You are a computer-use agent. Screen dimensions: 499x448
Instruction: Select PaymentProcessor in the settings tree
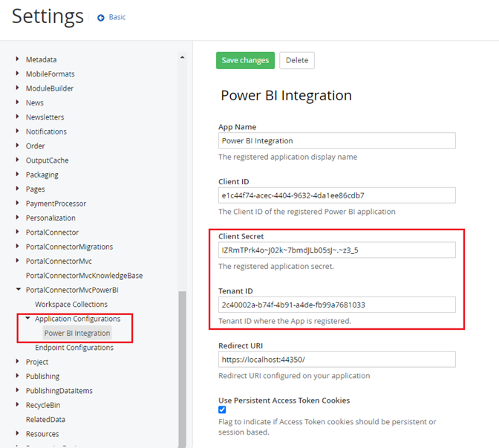coord(56,204)
